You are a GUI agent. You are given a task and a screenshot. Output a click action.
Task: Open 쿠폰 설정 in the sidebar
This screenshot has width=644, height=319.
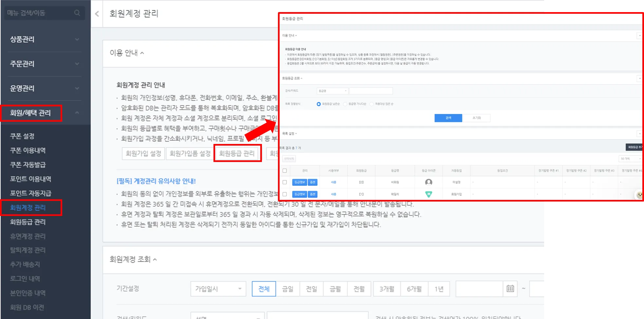coord(22,136)
